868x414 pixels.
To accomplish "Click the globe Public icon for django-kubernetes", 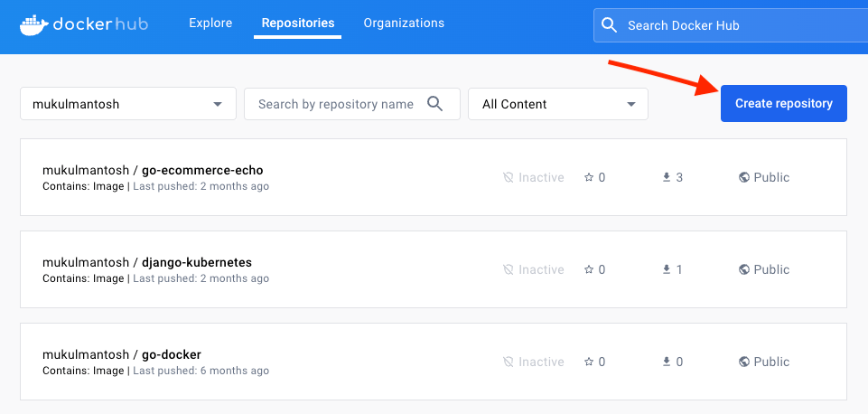I will [x=744, y=270].
